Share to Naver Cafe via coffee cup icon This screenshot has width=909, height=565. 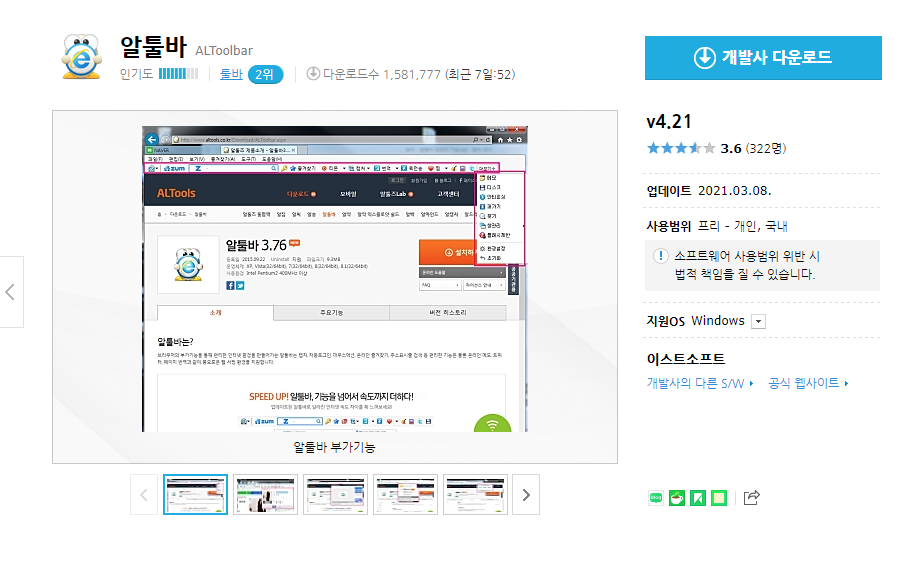(x=677, y=498)
